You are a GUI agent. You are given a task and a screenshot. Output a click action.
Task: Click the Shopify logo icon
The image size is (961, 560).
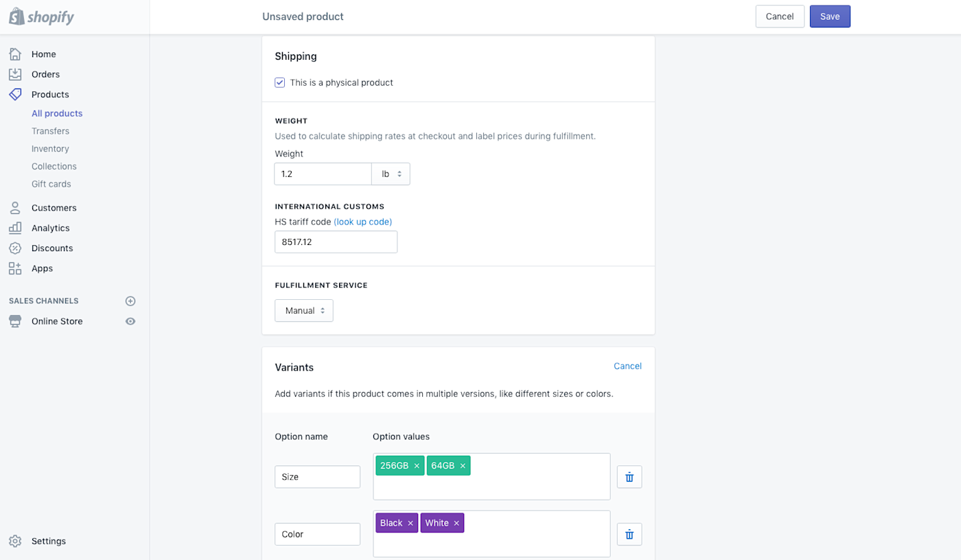[x=17, y=17]
